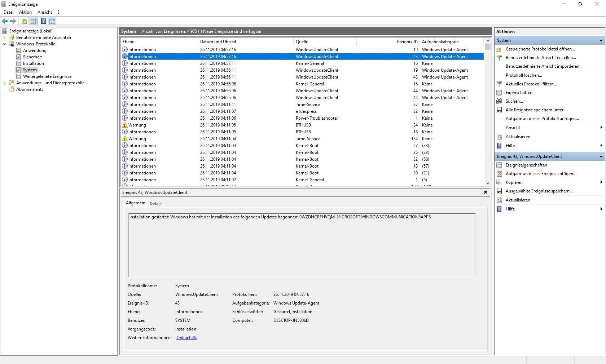Sort by the Quelle column header
The width and height of the screenshot is (606, 364).
pos(325,42)
